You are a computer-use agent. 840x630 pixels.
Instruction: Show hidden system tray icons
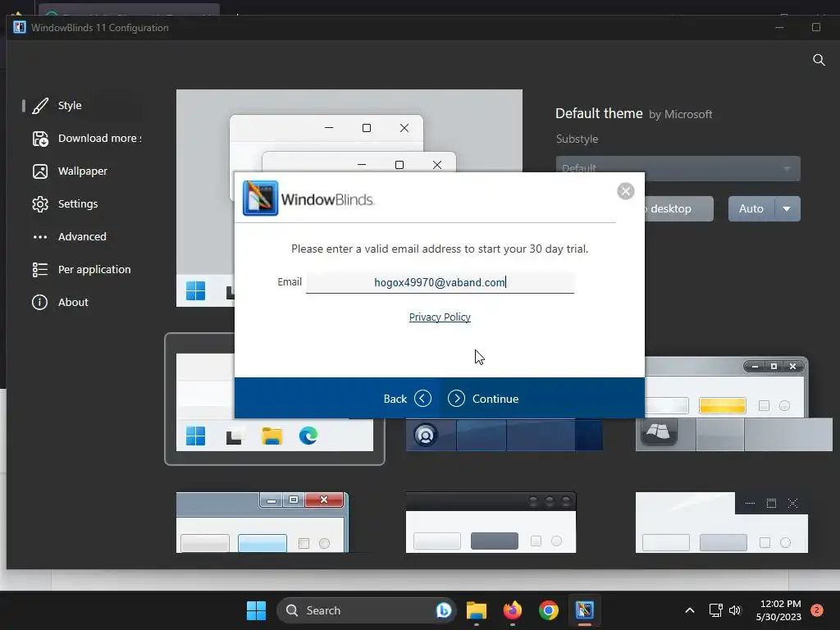(690, 610)
